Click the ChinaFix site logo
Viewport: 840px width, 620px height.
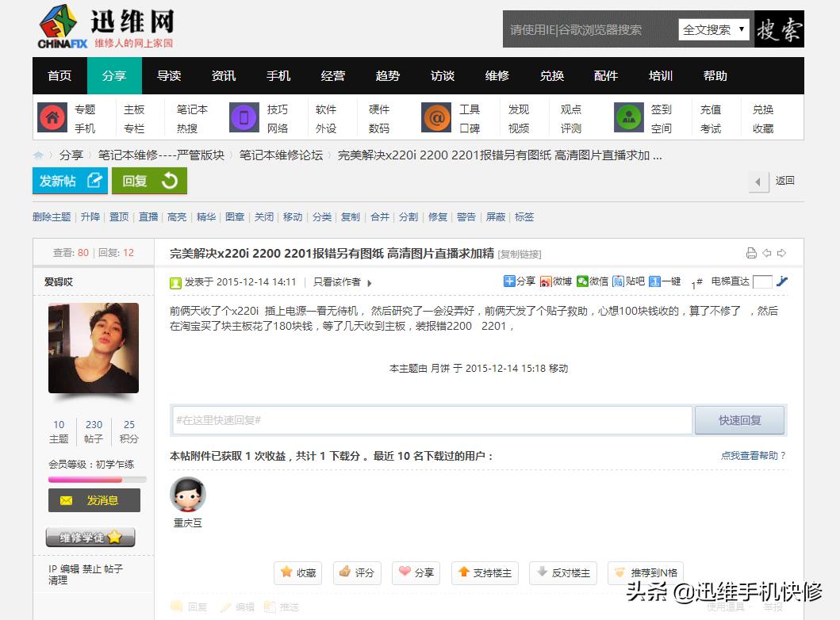coord(105,27)
